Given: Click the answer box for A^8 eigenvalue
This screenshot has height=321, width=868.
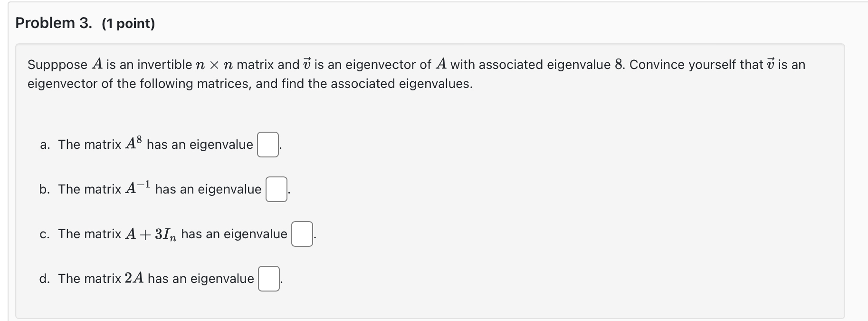Looking at the screenshot, I should pos(268,145).
